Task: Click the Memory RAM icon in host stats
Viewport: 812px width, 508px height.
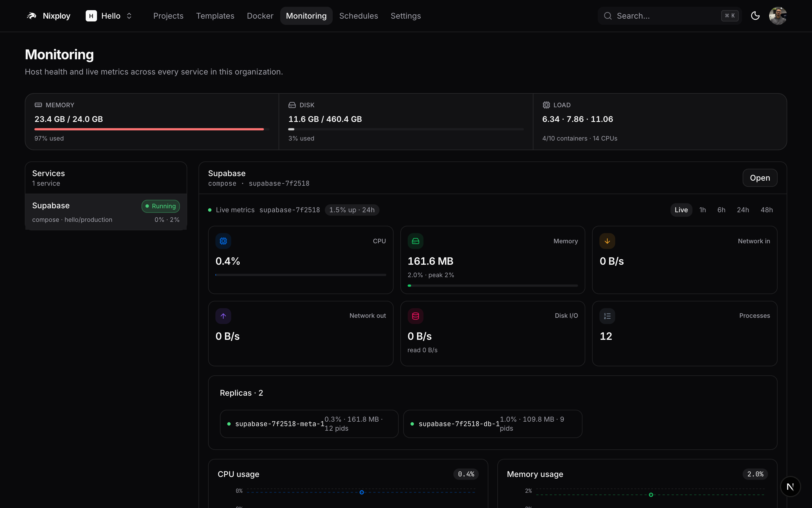Action: pos(38,105)
